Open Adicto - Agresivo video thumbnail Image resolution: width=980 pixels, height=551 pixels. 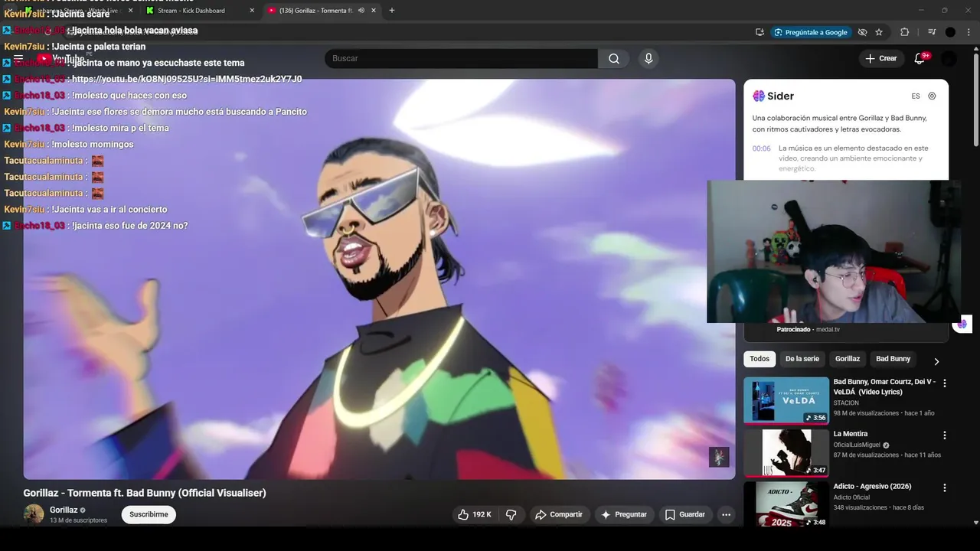[x=786, y=504]
